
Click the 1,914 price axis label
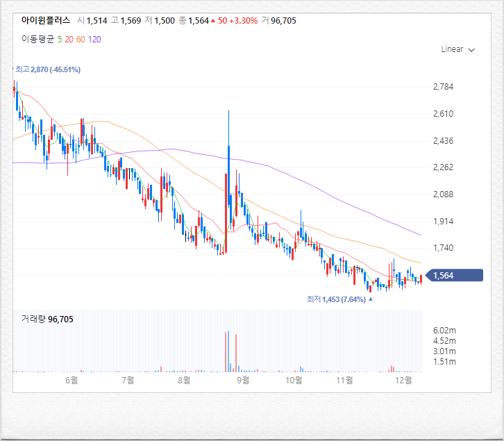(443, 222)
